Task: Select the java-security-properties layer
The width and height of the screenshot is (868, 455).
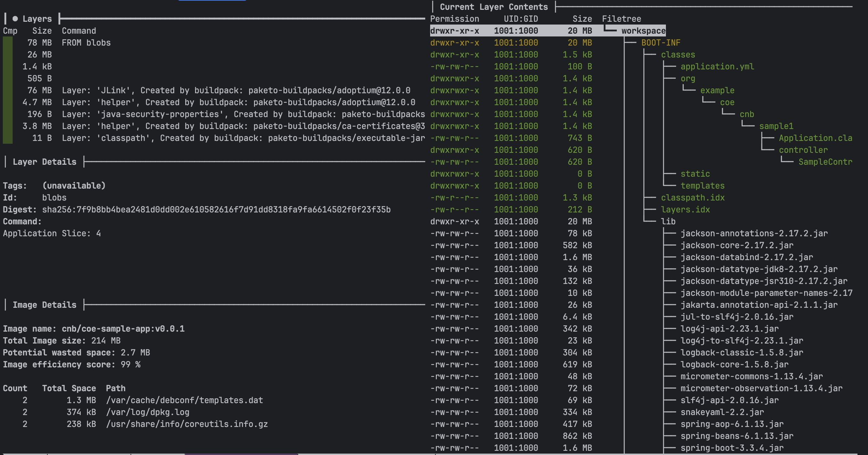Action: point(243,114)
